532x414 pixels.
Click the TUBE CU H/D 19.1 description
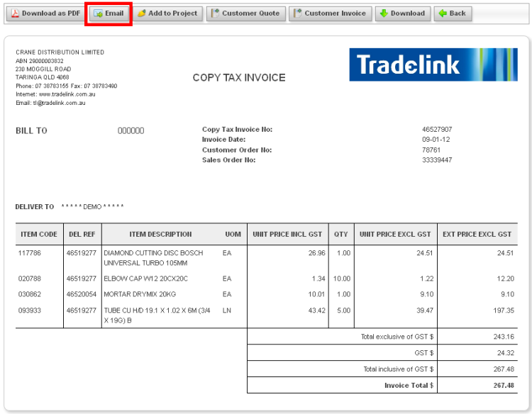(157, 315)
